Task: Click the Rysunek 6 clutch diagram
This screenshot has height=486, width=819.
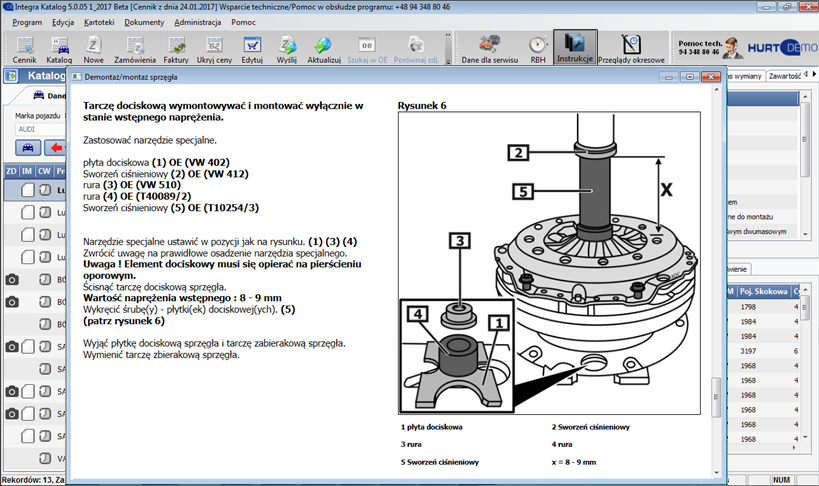Action: point(549,263)
